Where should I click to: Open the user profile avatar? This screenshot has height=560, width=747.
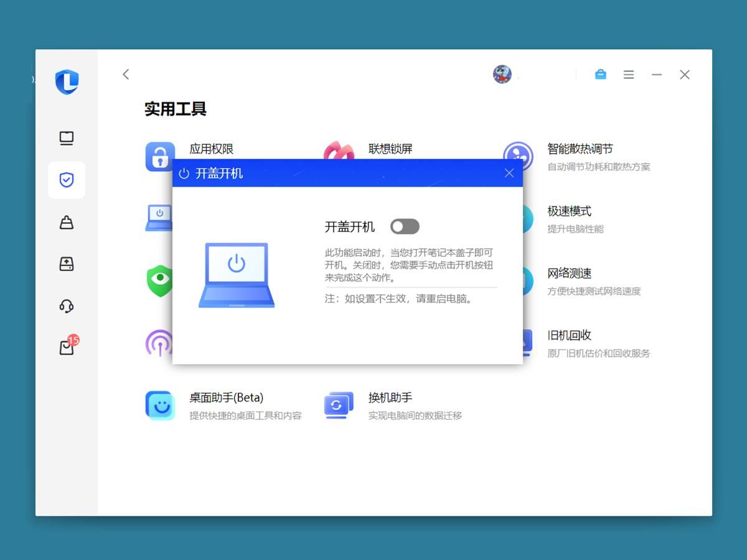[x=502, y=74]
